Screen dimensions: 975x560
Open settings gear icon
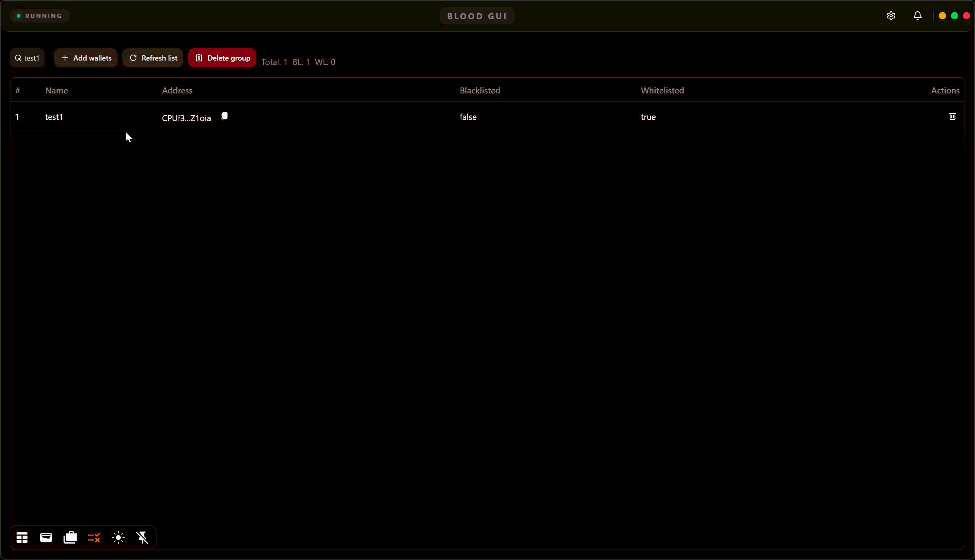pos(891,16)
